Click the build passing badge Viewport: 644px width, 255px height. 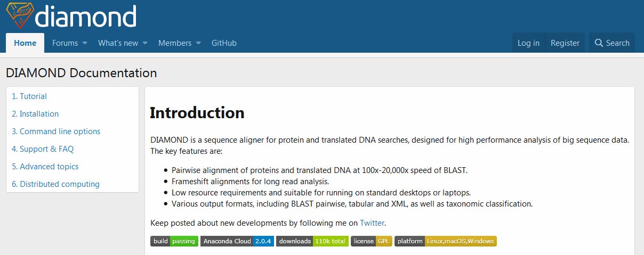pos(174,241)
